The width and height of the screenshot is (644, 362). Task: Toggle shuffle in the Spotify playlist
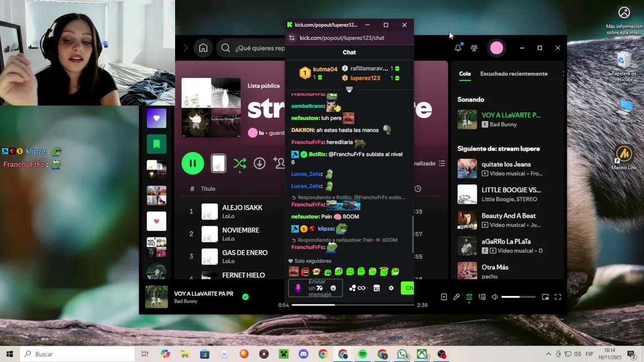(x=239, y=163)
